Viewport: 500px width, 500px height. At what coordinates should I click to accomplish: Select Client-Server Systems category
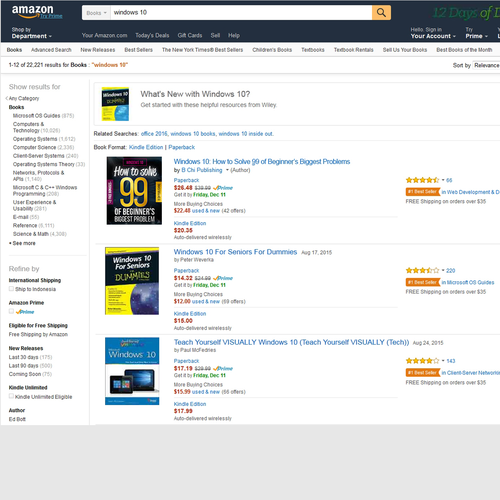38,156
